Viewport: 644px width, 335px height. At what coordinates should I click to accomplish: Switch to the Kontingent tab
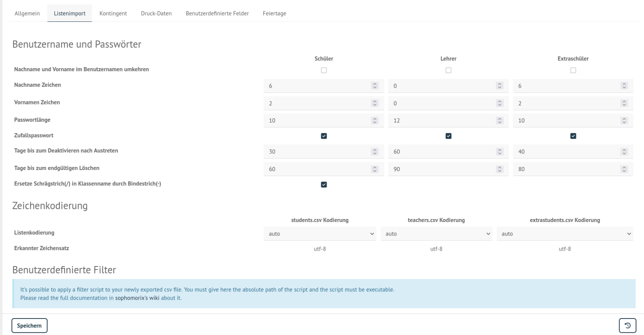click(113, 13)
